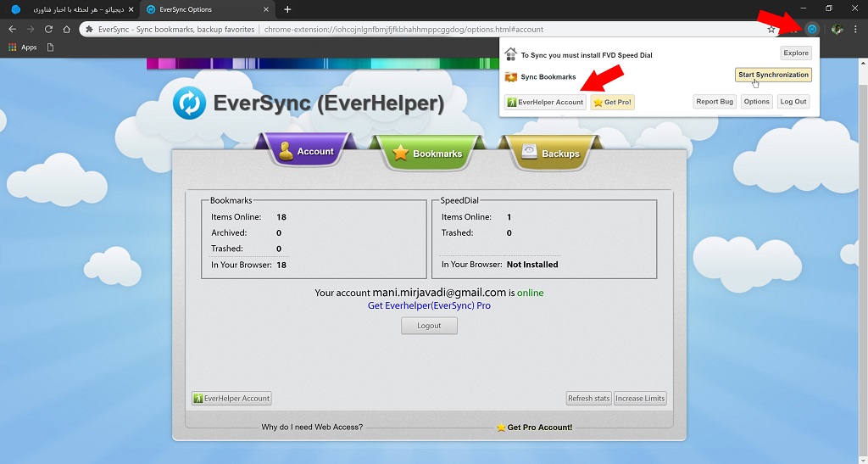Reload the page with refresh icon

point(48,30)
